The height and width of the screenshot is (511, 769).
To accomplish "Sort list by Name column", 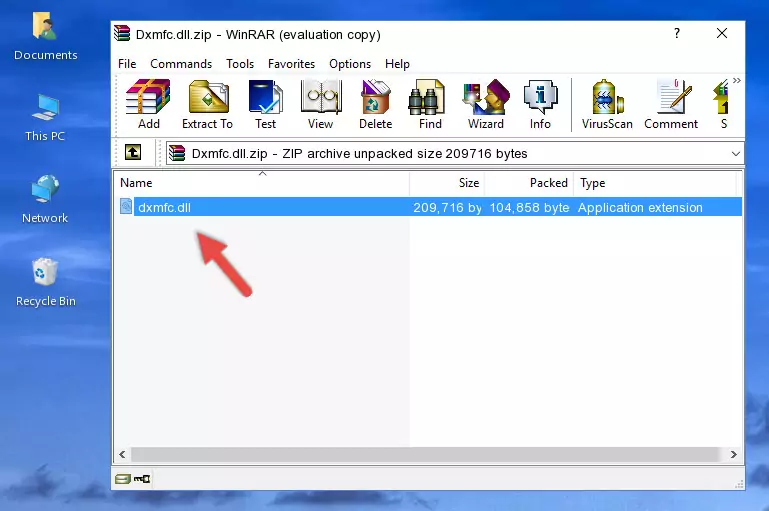I will (x=262, y=183).
